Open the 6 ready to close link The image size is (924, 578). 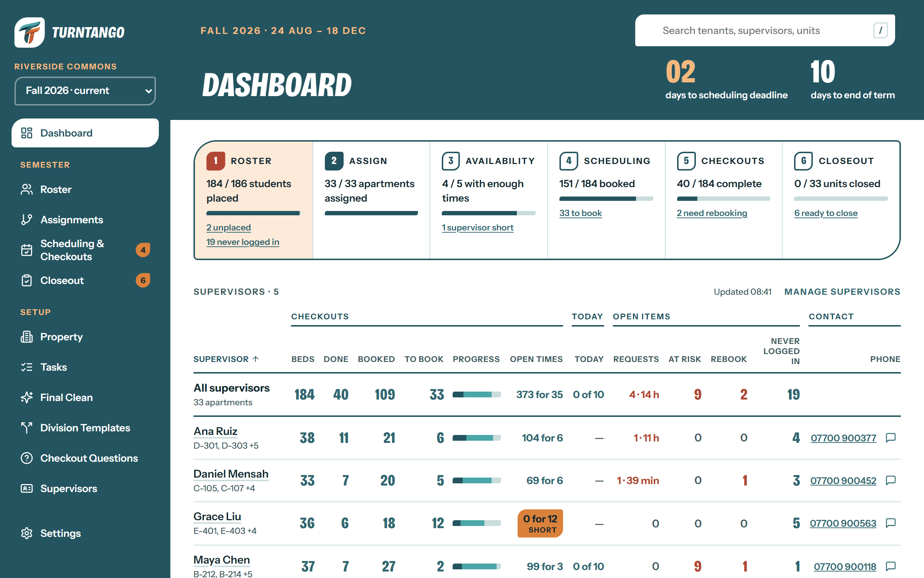[x=825, y=213]
